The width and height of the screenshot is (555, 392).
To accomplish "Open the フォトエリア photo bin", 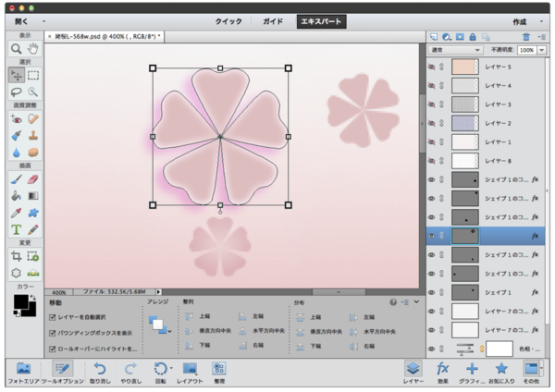I will tap(24, 373).
